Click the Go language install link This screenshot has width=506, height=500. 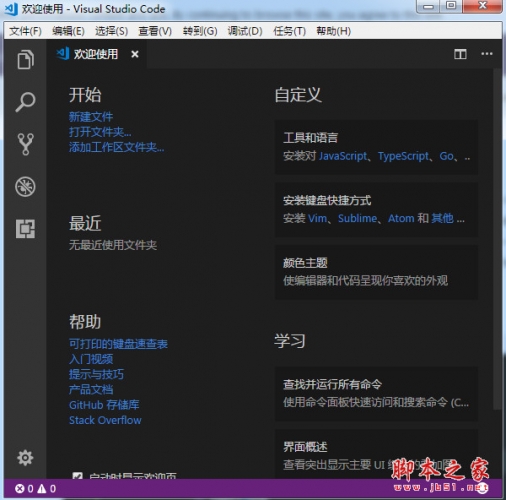pos(447,156)
